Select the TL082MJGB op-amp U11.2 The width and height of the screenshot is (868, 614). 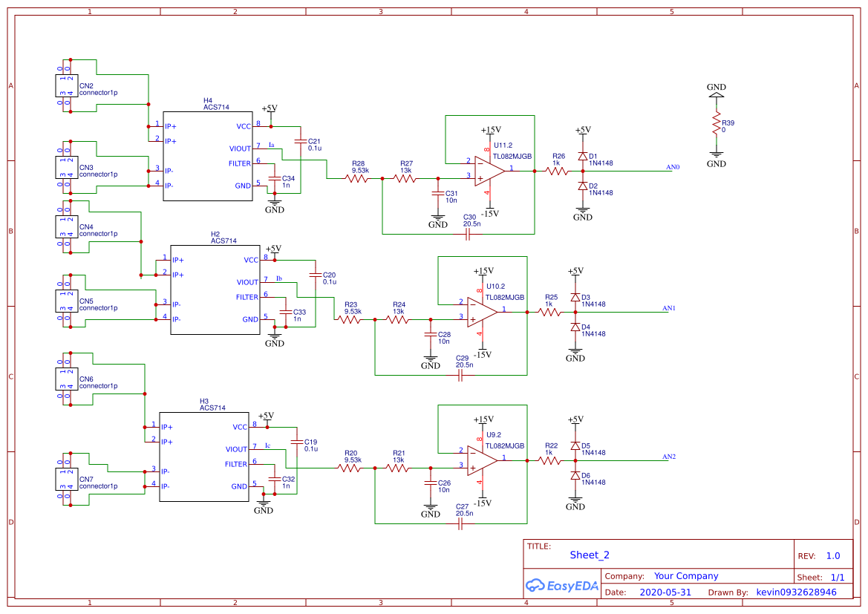486,171
